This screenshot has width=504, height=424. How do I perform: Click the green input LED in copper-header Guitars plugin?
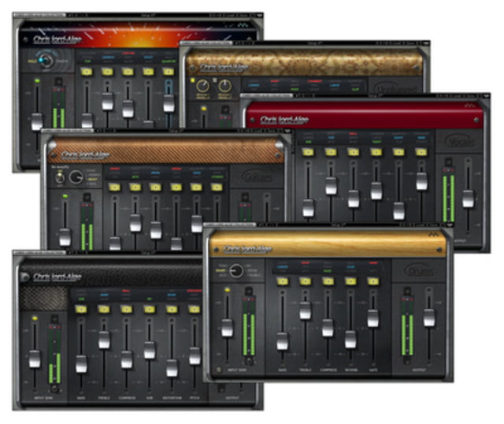(x=65, y=196)
